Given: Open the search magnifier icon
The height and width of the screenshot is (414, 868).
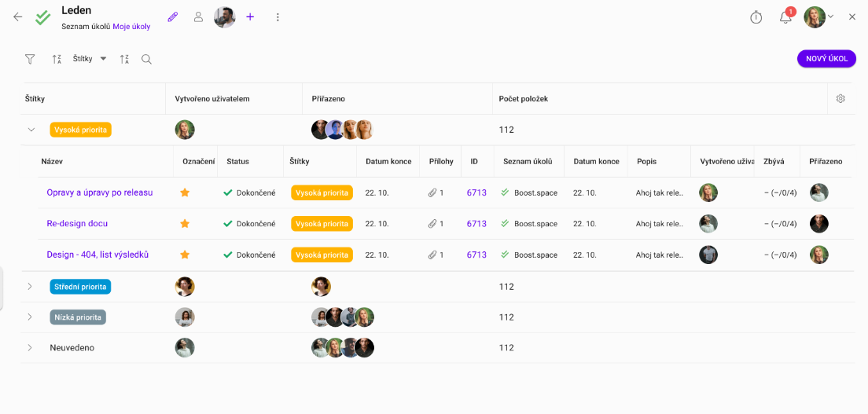Looking at the screenshot, I should 146,59.
